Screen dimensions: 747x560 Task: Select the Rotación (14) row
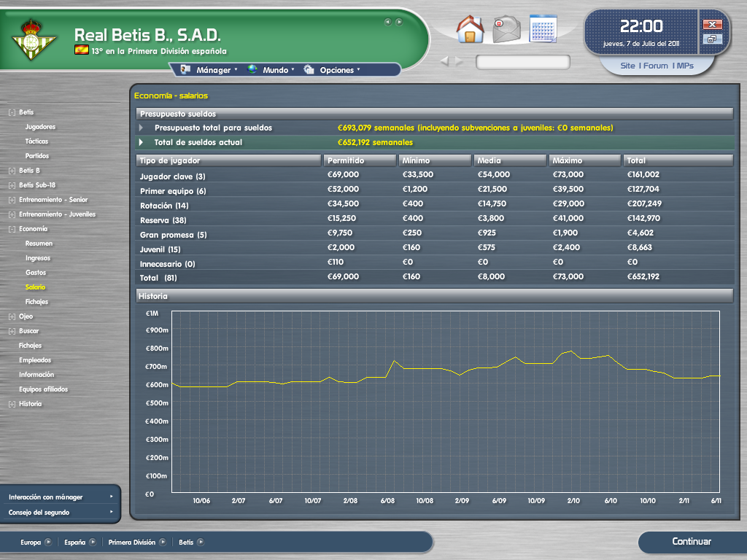pos(435,204)
